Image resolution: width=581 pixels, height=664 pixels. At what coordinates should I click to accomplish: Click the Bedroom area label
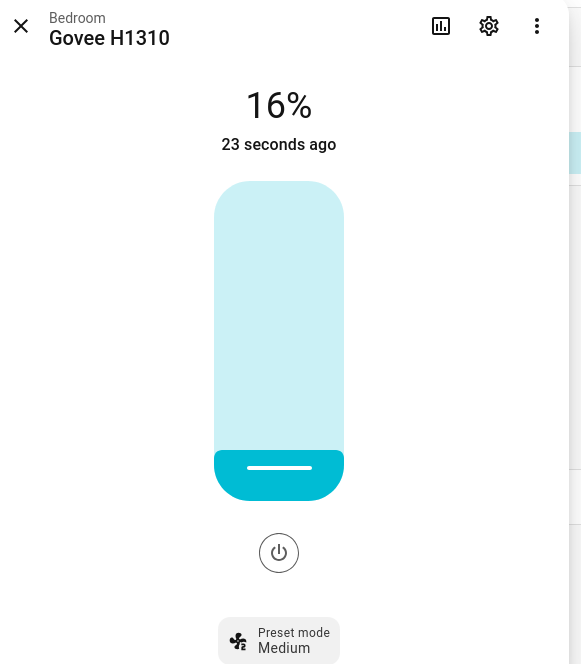tap(77, 18)
